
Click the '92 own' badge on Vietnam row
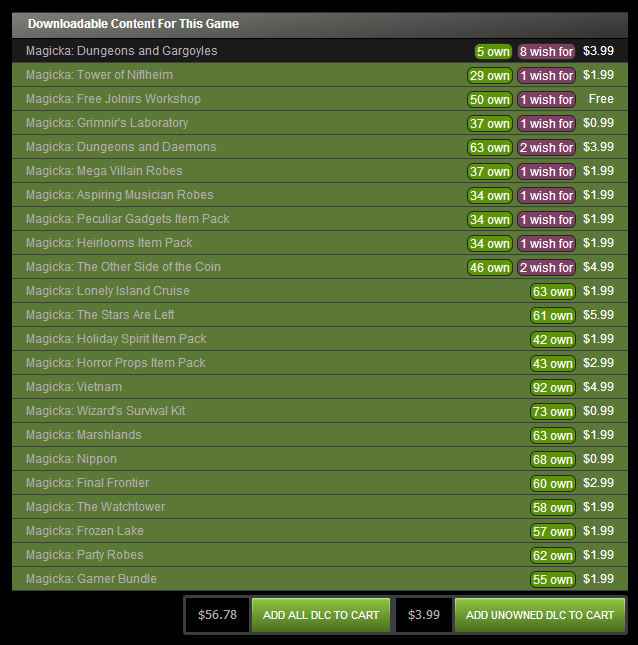click(x=553, y=387)
